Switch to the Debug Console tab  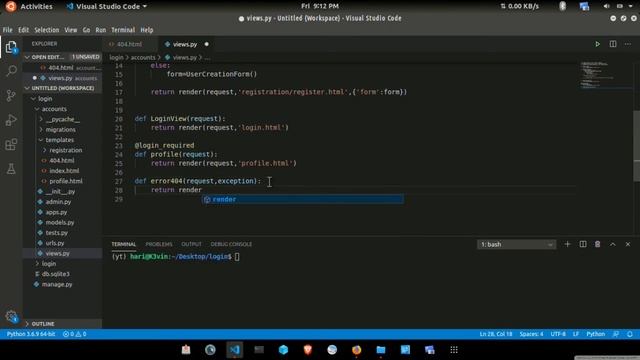pos(231,244)
